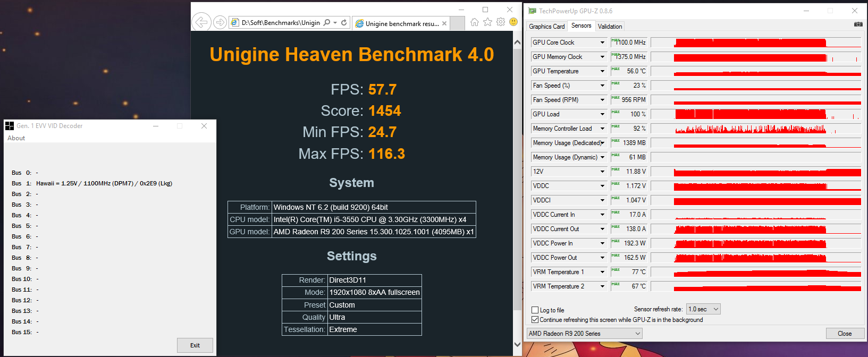Click the VDDC Power In 192.3 W reading
The height and width of the screenshot is (357, 868).
tap(630, 243)
